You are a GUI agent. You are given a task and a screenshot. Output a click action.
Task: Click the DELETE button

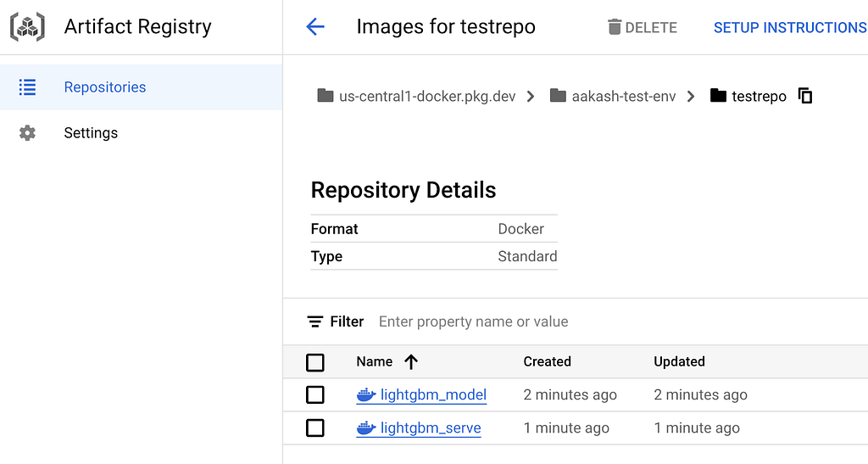643,27
